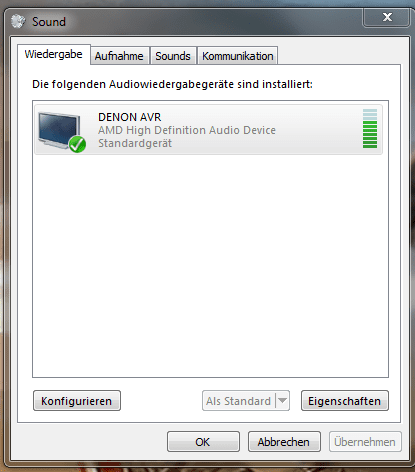This screenshot has height=472, width=415.
Task: Open the Aufnahme tab
Action: [119, 56]
